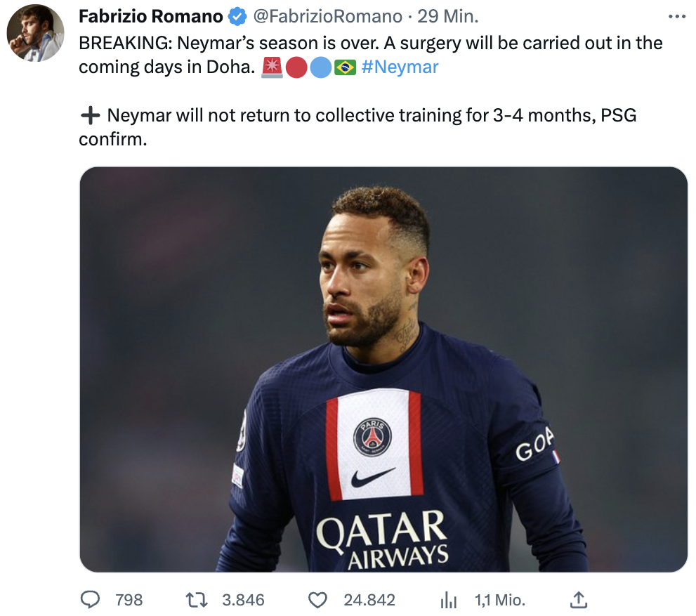The image size is (696, 616).
Task: Click the Brazil flag emoji
Action: [346, 67]
